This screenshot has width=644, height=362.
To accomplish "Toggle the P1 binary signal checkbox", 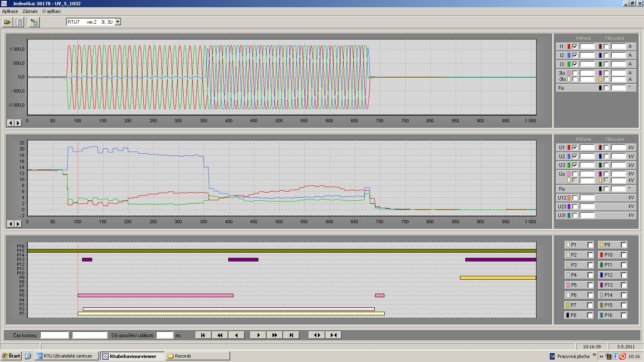I will [x=590, y=245].
